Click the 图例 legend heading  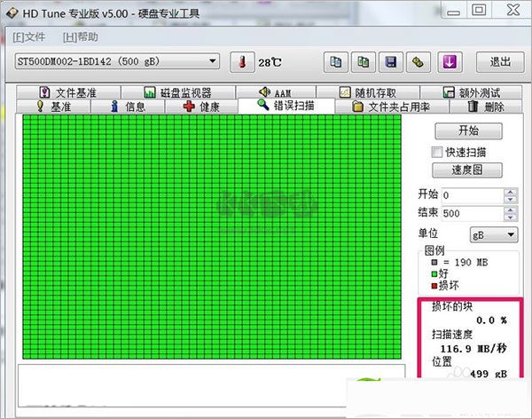click(x=434, y=250)
